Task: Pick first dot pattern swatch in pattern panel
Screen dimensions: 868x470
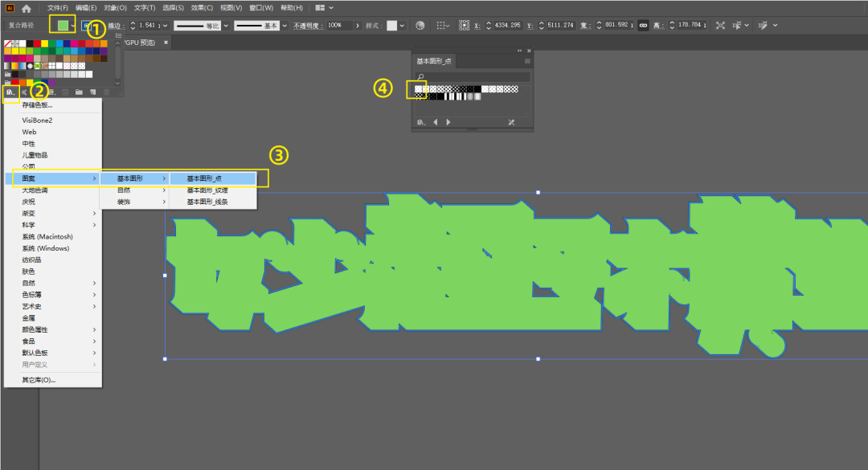Action: click(419, 88)
